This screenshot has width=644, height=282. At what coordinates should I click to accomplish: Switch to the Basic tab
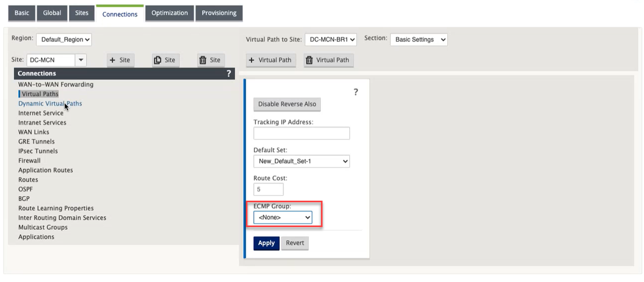point(22,13)
